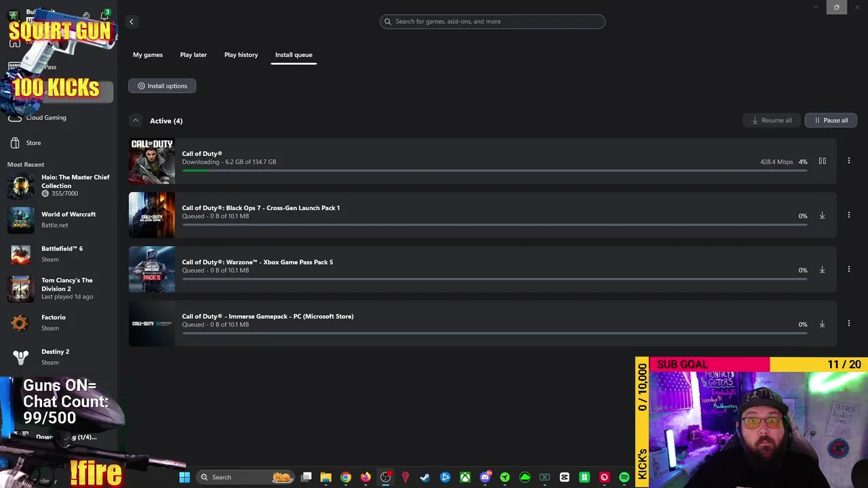Open Destiny 2 from Most Recent

[x=60, y=357]
